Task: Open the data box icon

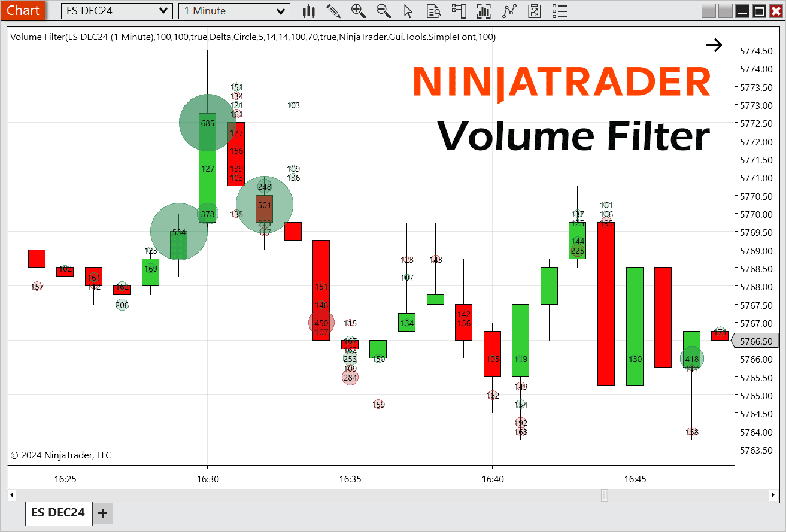Action: tap(433, 11)
